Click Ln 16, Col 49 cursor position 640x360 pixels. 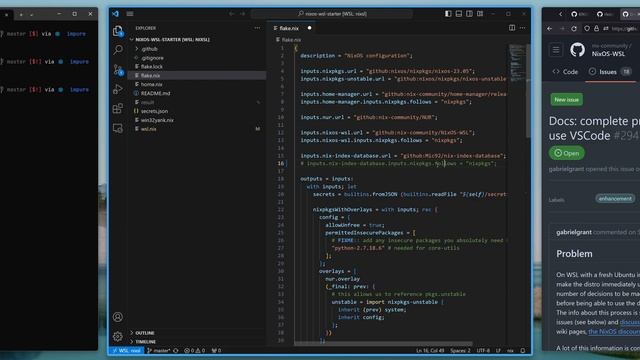430,350
